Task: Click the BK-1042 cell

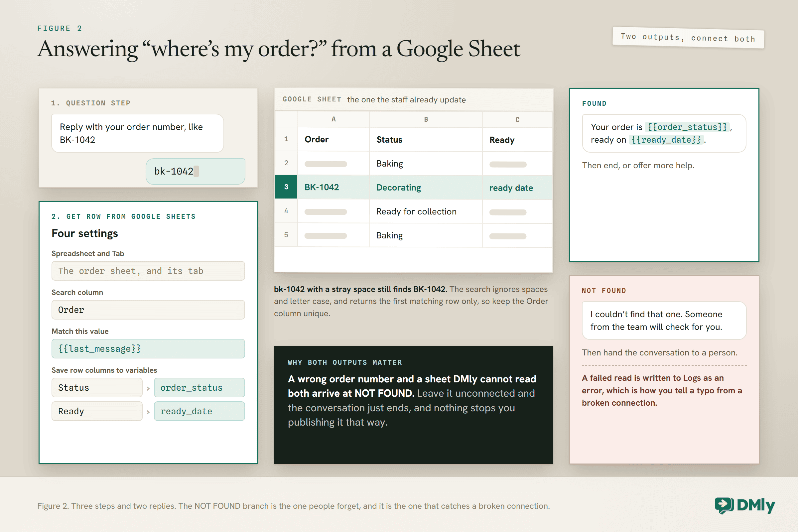Action: (333, 187)
